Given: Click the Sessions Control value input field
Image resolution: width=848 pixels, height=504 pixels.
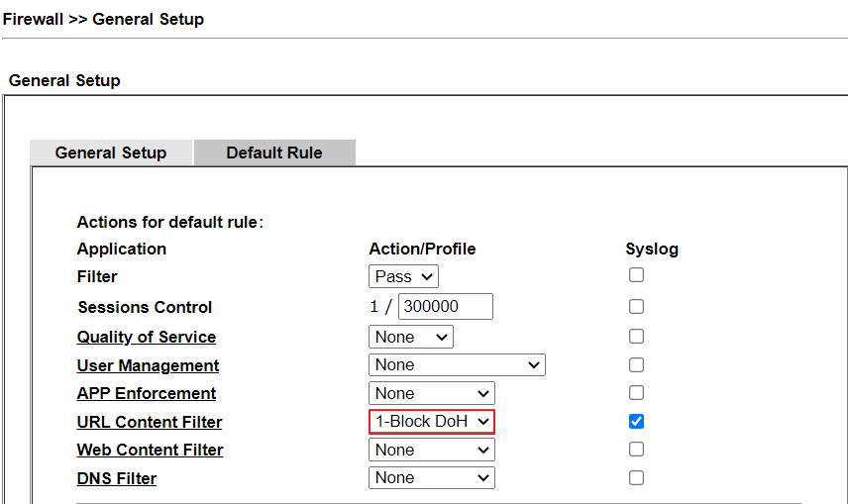Looking at the screenshot, I should click(445, 307).
